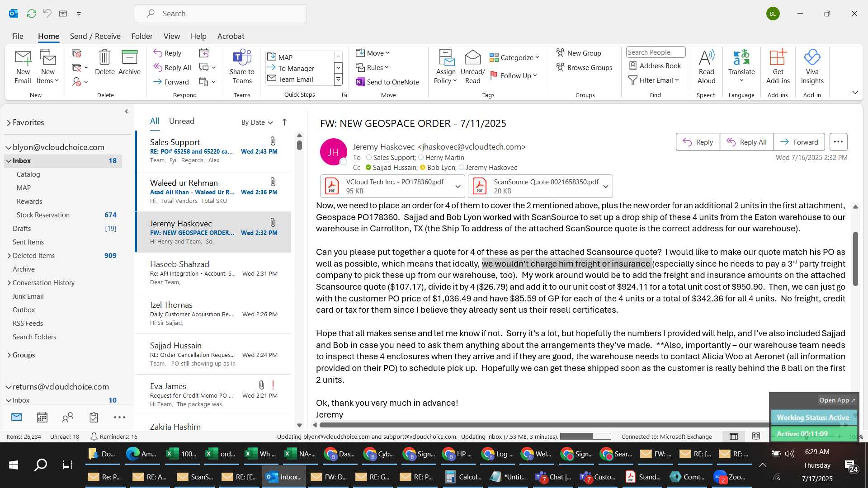Reverse sort order arrow in message list
Viewport: 868px width, 488px height.
tap(284, 122)
